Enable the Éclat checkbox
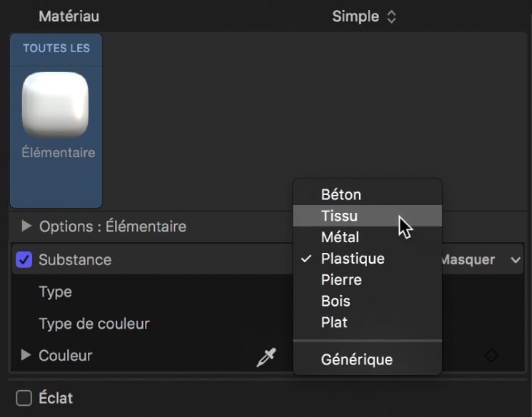Image resolution: width=532 pixels, height=418 pixels. click(24, 398)
